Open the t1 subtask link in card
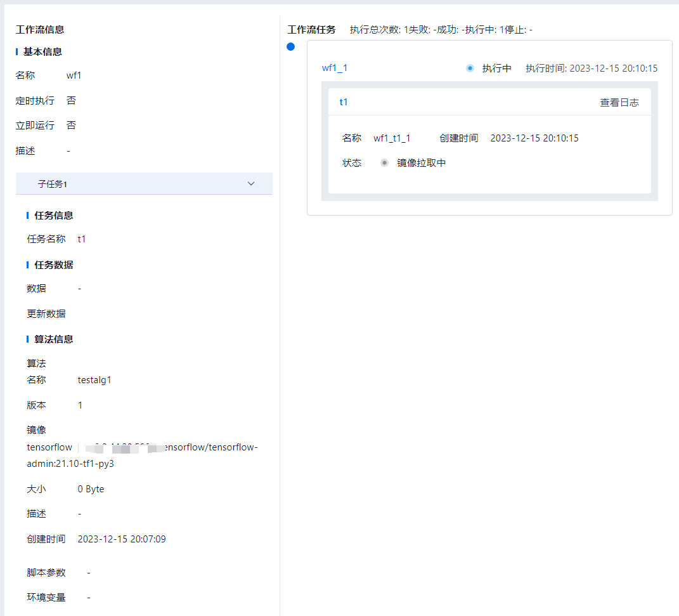Viewport: 679px width, 616px height. [344, 102]
